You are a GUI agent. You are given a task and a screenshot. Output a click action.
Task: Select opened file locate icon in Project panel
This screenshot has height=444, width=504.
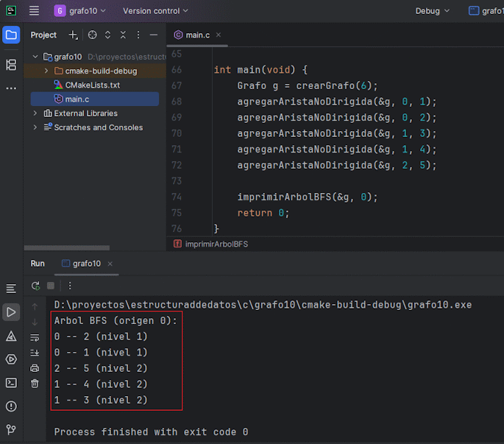click(93, 35)
